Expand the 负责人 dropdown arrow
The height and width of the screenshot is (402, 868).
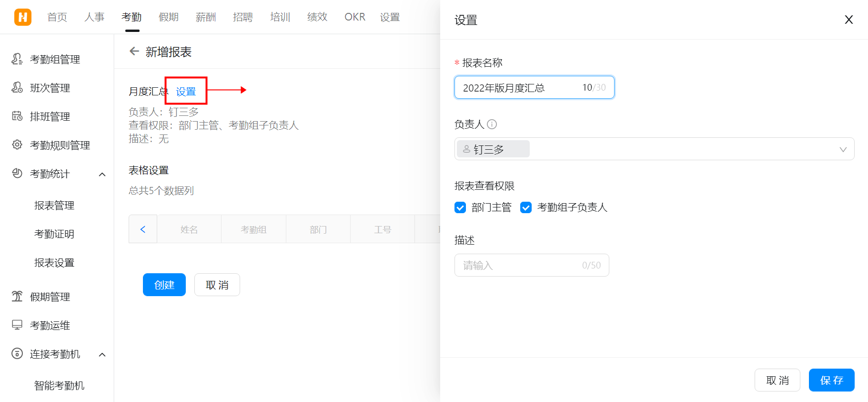click(x=843, y=149)
